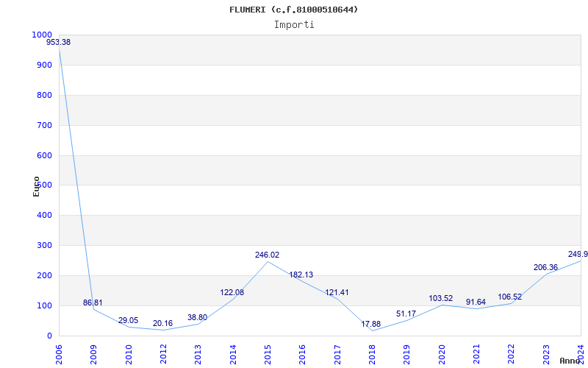588x368 pixels.
Task: Click the Importi subtitle
Action: [x=294, y=25]
